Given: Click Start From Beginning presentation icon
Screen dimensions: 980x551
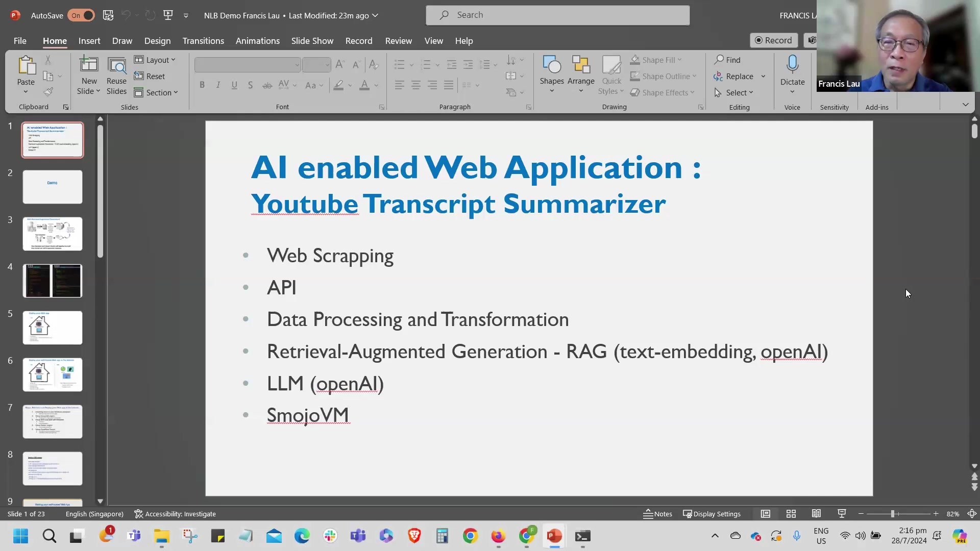Looking at the screenshot, I should point(168,15).
